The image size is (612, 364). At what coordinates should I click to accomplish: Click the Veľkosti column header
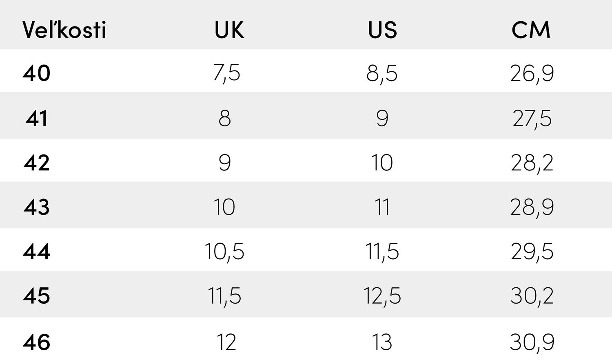[64, 30]
